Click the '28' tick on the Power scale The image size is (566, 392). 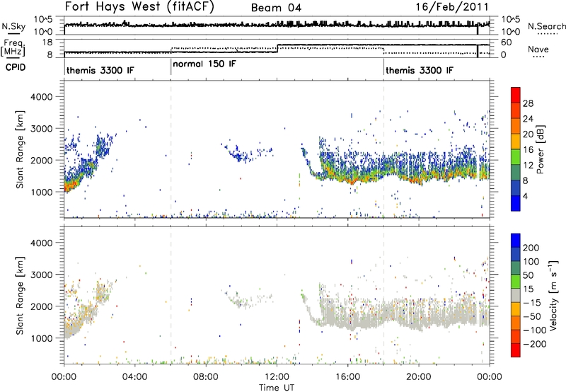528,103
